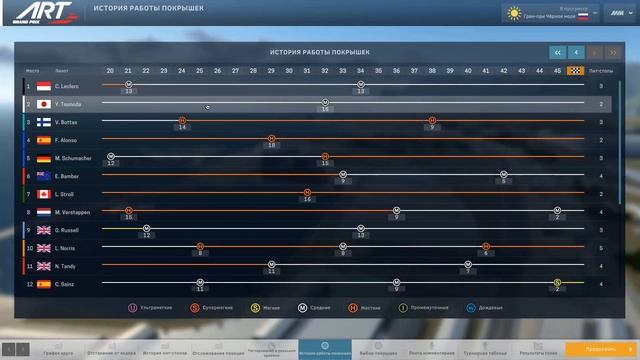This screenshot has height=360, width=640.
Task: Click the greyed single-right page arrow
Action: coord(594,52)
